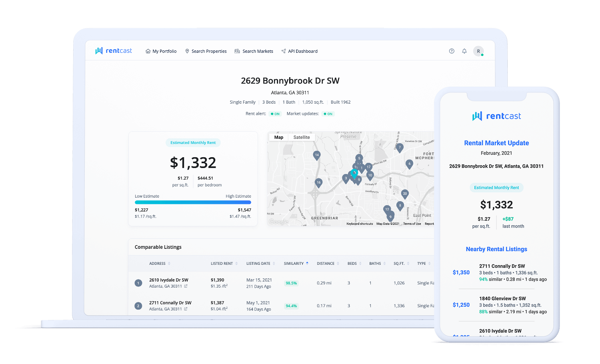Open the notifications bell icon
Image resolution: width=600 pixels, height=364 pixels.
464,51
